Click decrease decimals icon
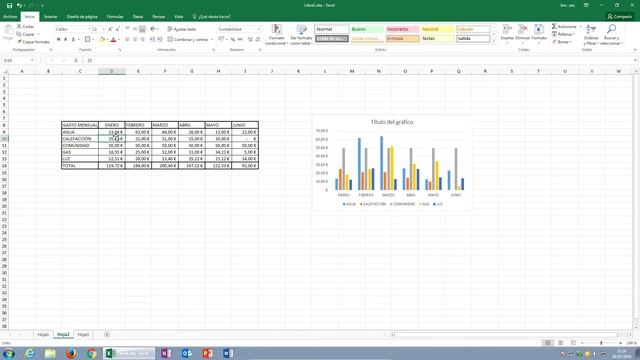The image size is (640, 360). 258,40
